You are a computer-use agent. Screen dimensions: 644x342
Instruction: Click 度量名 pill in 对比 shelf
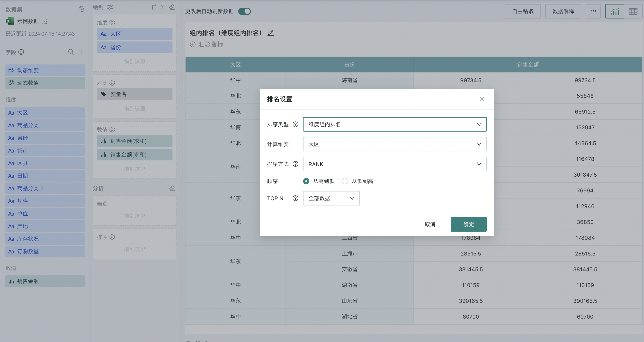134,94
